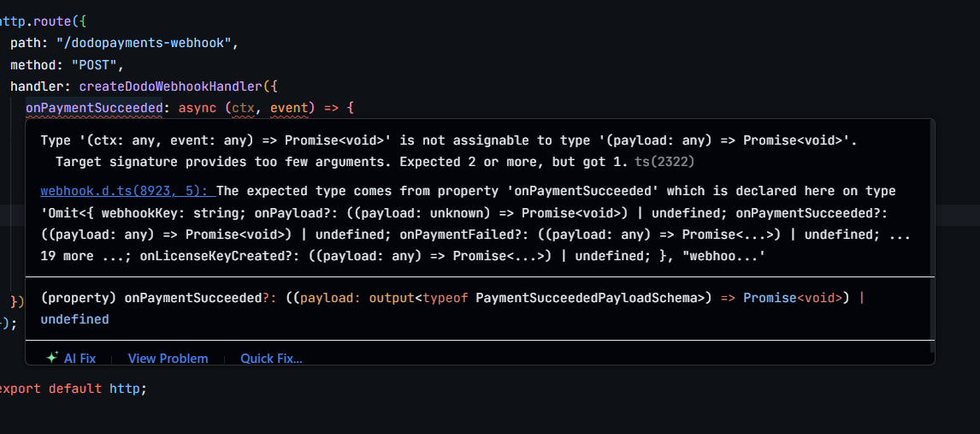Click the path property key
This screenshot has height=434, width=980.
pos(26,43)
